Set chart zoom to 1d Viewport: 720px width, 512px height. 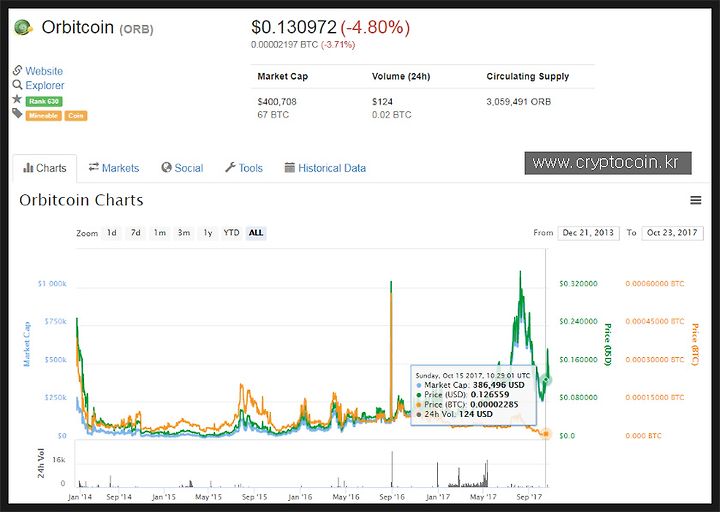(x=112, y=233)
